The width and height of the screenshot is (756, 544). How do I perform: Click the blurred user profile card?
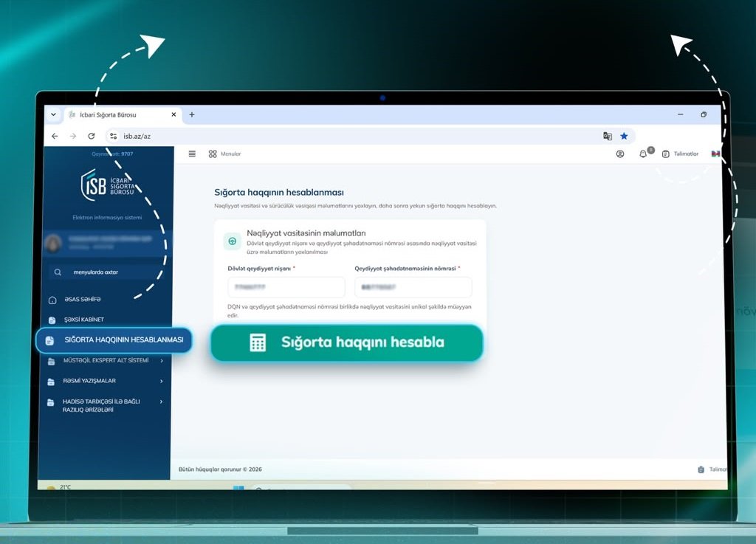(107, 242)
